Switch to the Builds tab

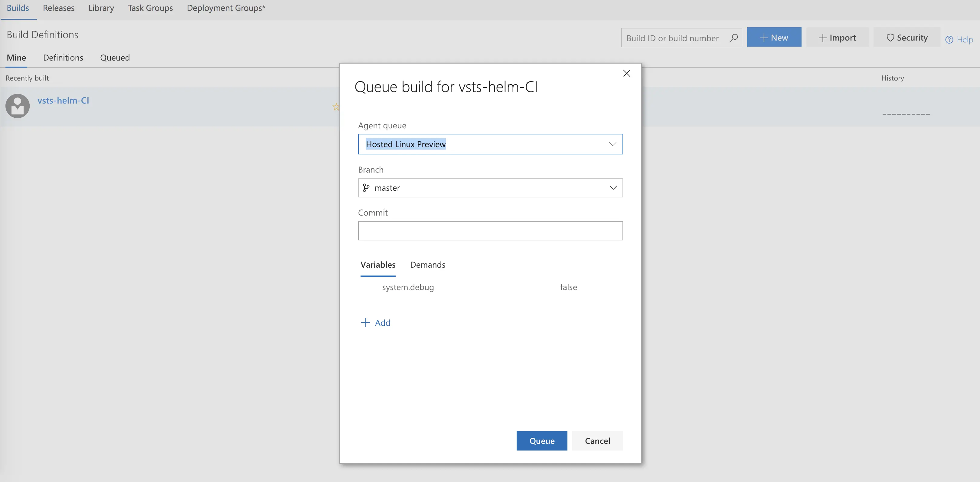[18, 8]
